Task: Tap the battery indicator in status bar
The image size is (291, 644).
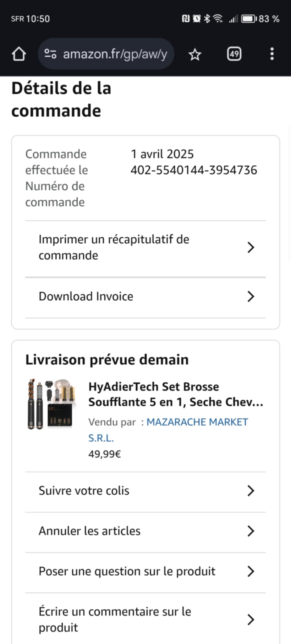Action: 249,19
